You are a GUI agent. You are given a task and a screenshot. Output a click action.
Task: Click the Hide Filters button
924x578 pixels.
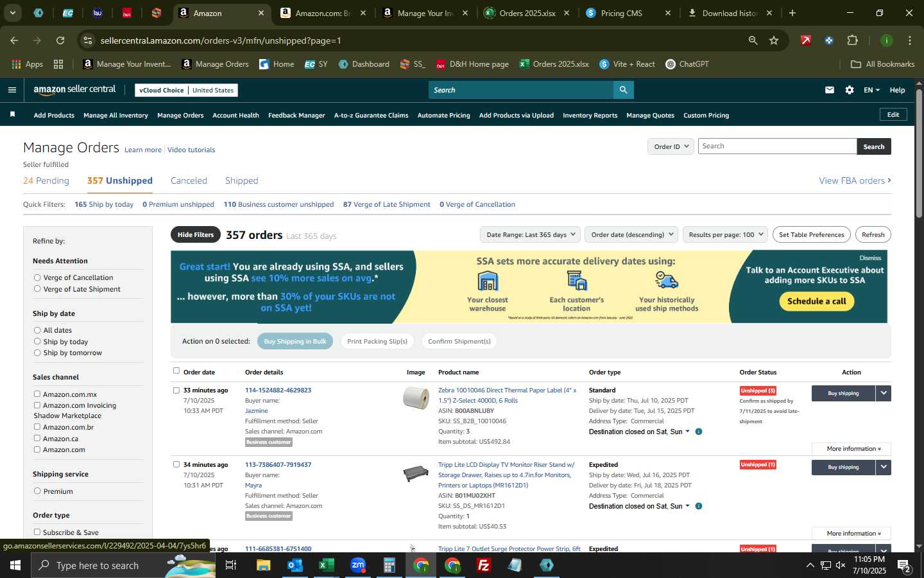point(196,234)
